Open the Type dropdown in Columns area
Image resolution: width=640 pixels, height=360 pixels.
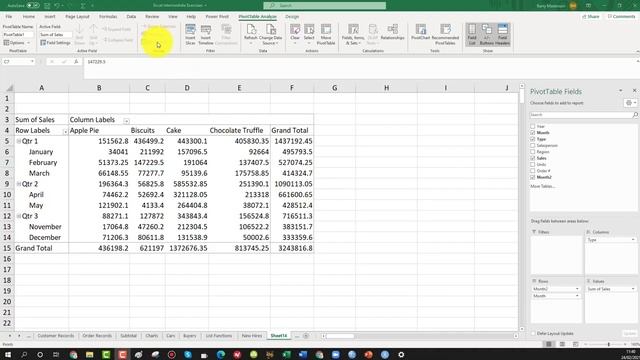633,240
